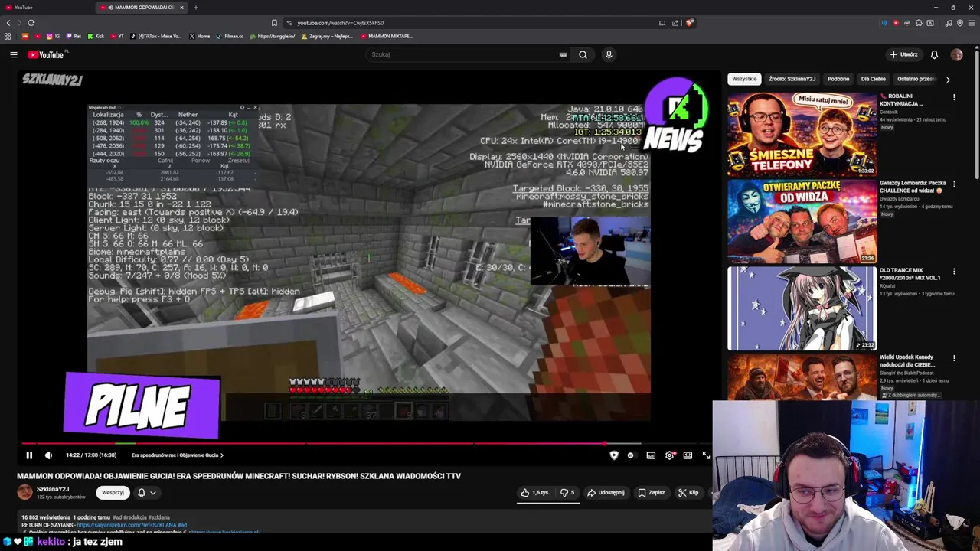The image size is (980, 551).
Task: Show more filter chips arrow
Action: point(948,79)
